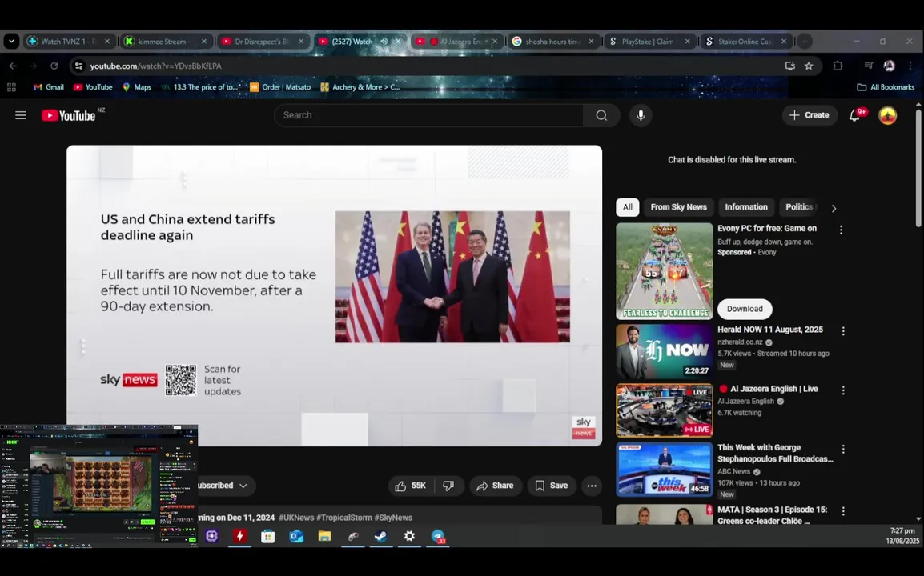Open options for MATA Season 3 video
The height and width of the screenshot is (576, 924).
click(843, 511)
